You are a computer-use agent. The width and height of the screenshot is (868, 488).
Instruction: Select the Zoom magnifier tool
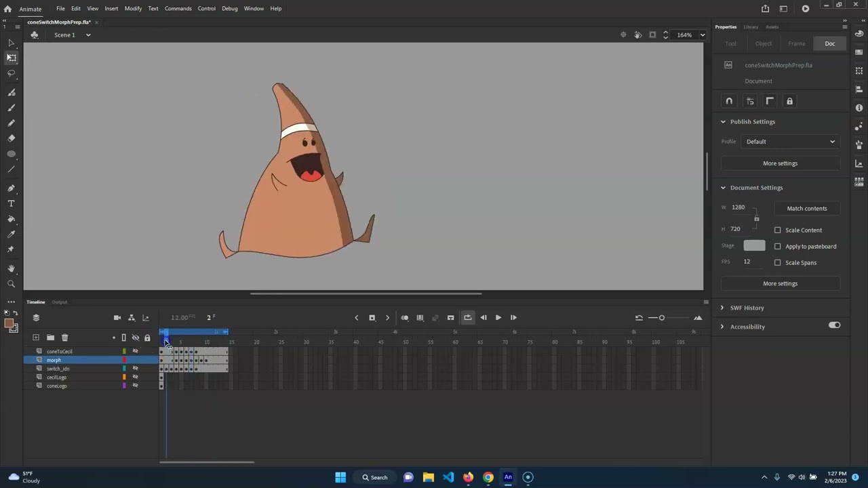click(x=11, y=284)
